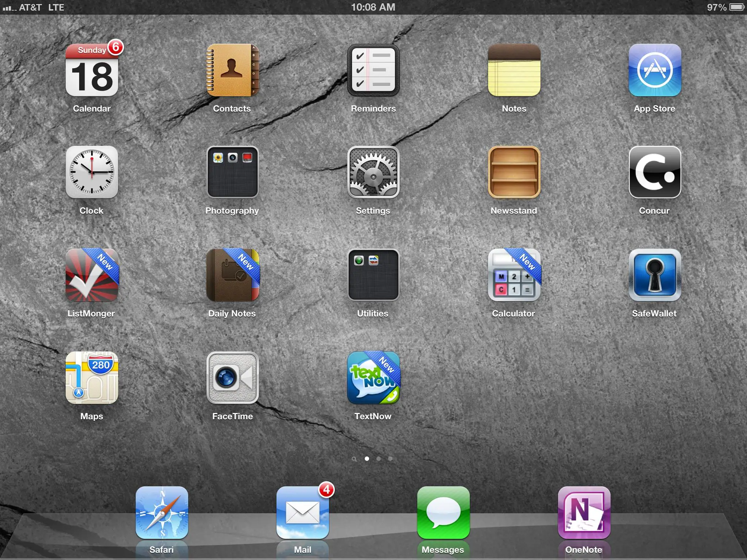Expand the Photography folder
This screenshot has width=747, height=560.
pyautogui.click(x=232, y=172)
